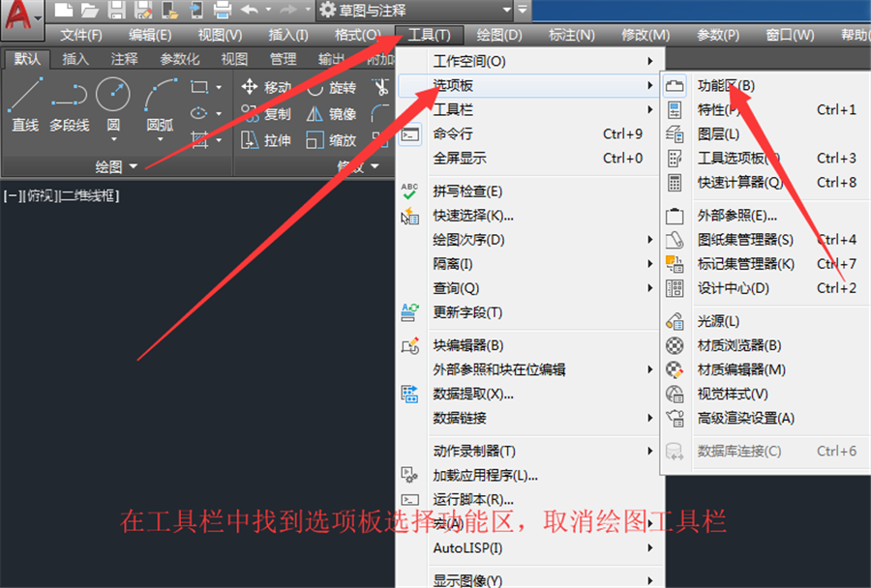Click the Rotate (旋转) tool
This screenshot has width=871, height=588.
coord(332,87)
